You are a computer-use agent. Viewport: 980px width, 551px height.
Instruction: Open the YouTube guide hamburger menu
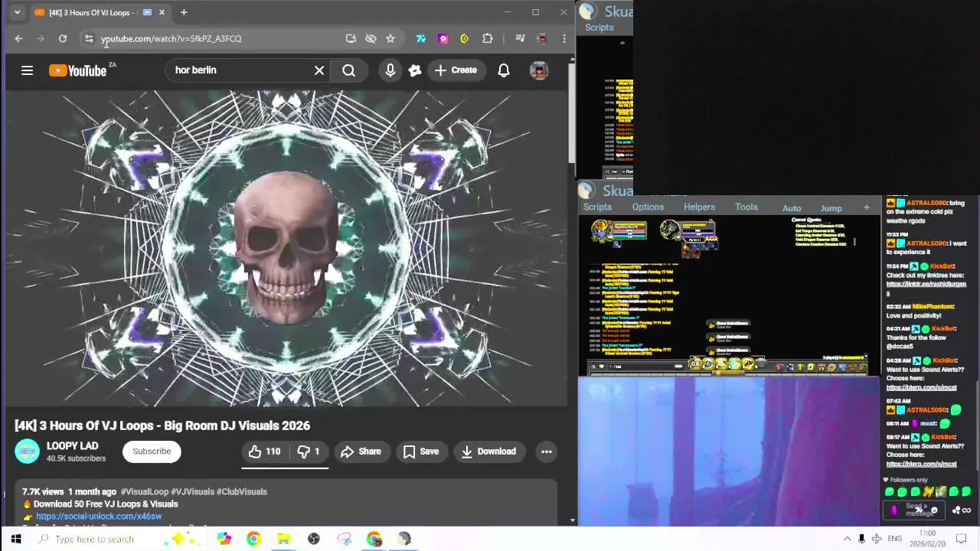[x=27, y=70]
